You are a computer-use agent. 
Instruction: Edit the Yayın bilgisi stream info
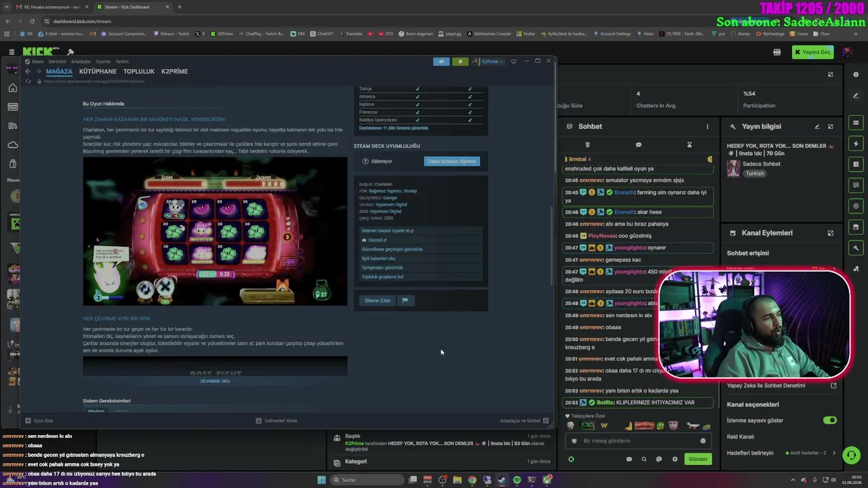(x=817, y=127)
